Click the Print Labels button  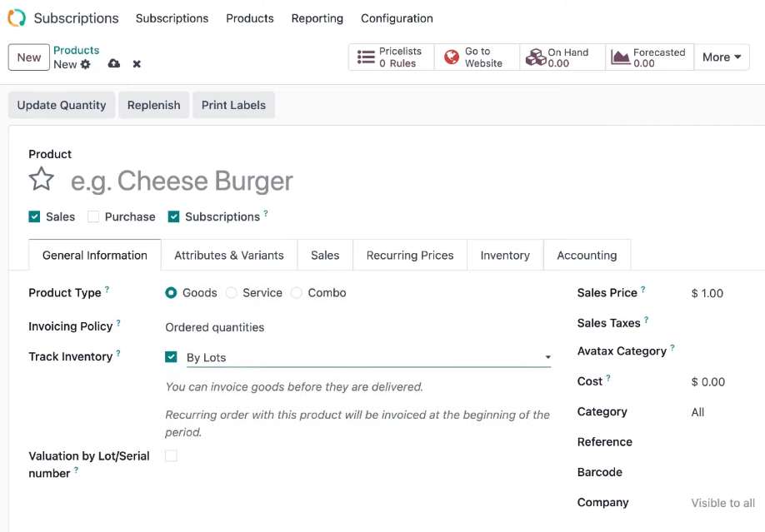point(233,106)
